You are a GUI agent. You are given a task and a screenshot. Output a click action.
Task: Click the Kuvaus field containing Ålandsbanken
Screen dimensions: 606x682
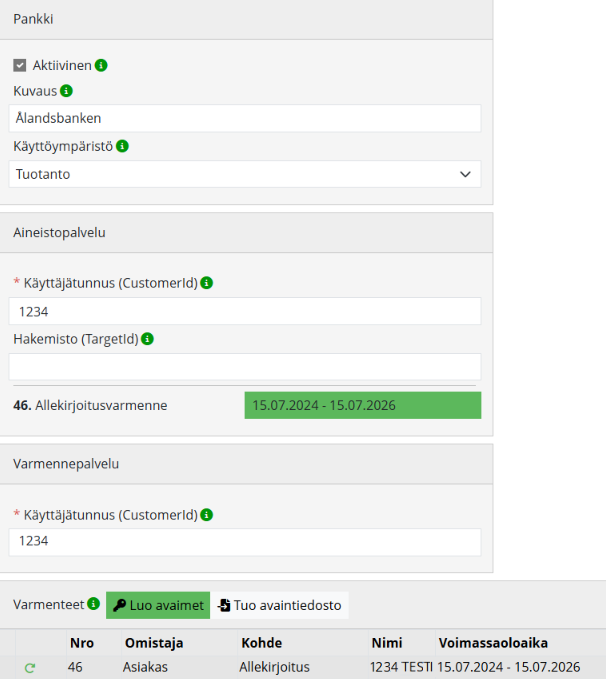coord(244,118)
